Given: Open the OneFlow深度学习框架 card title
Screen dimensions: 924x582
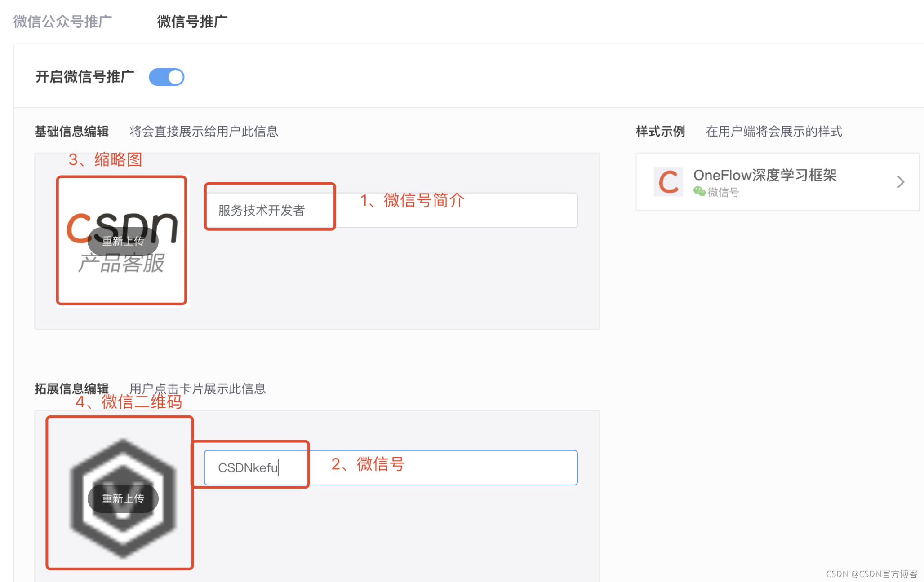Looking at the screenshot, I should click(764, 175).
